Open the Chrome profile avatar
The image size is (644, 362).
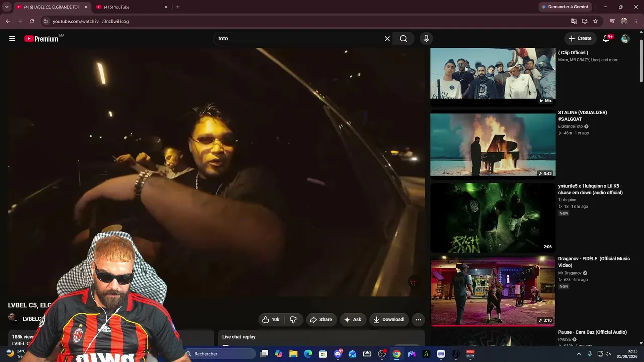[x=624, y=21]
